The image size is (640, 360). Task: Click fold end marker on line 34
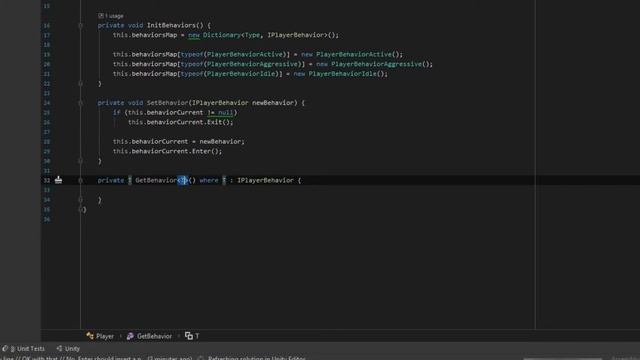pyautogui.click(x=80, y=200)
